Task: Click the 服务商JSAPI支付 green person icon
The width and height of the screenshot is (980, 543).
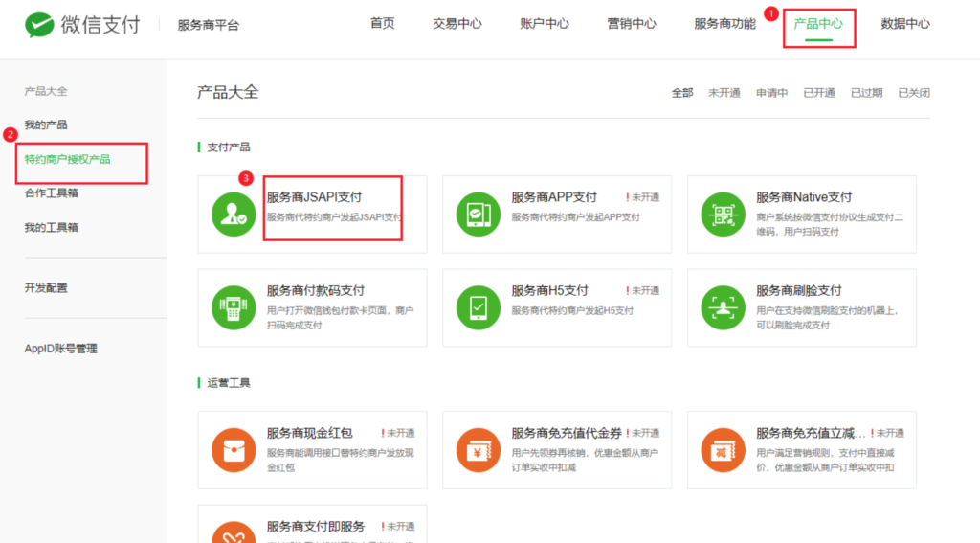Action: (x=234, y=214)
